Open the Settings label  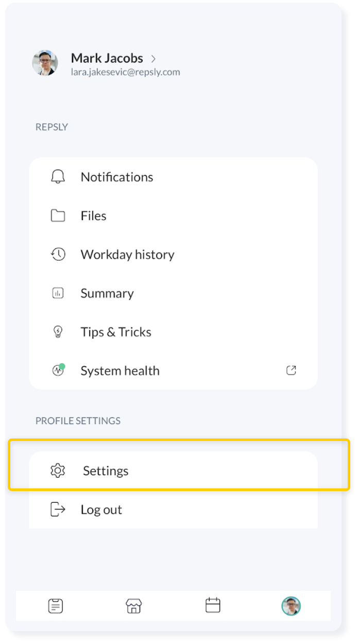106,471
